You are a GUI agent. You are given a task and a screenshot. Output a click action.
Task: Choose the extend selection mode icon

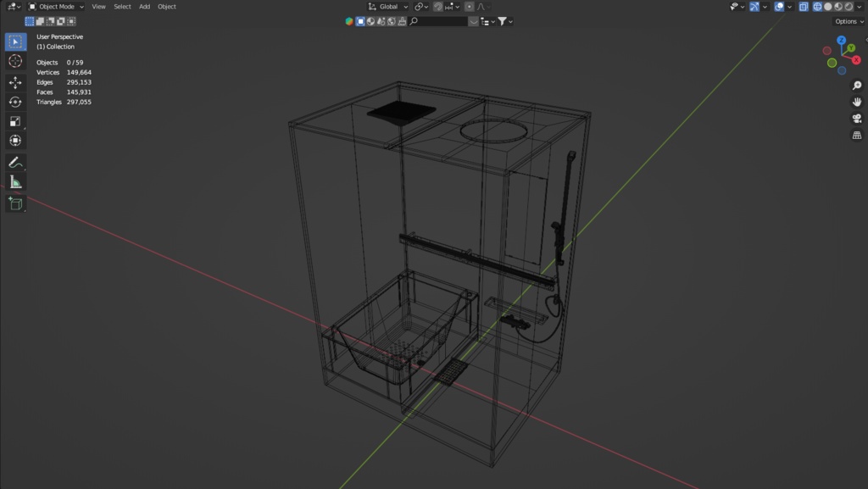pyautogui.click(x=40, y=21)
